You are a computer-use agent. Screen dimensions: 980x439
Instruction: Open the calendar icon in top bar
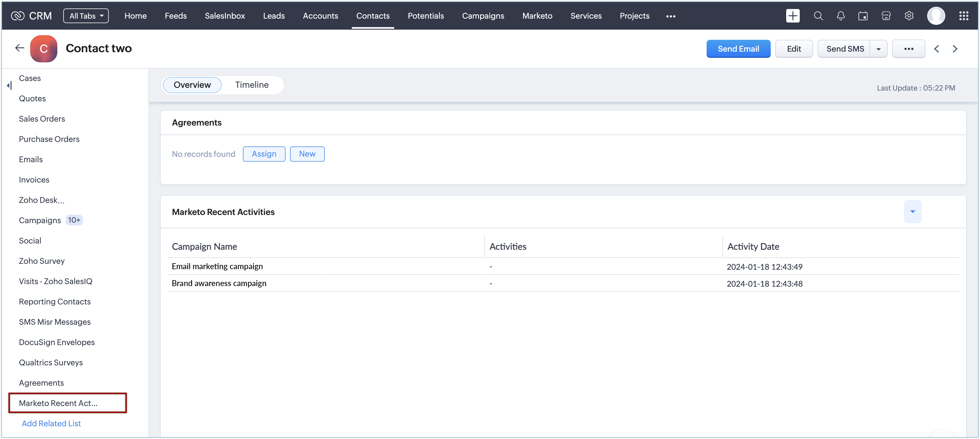863,16
